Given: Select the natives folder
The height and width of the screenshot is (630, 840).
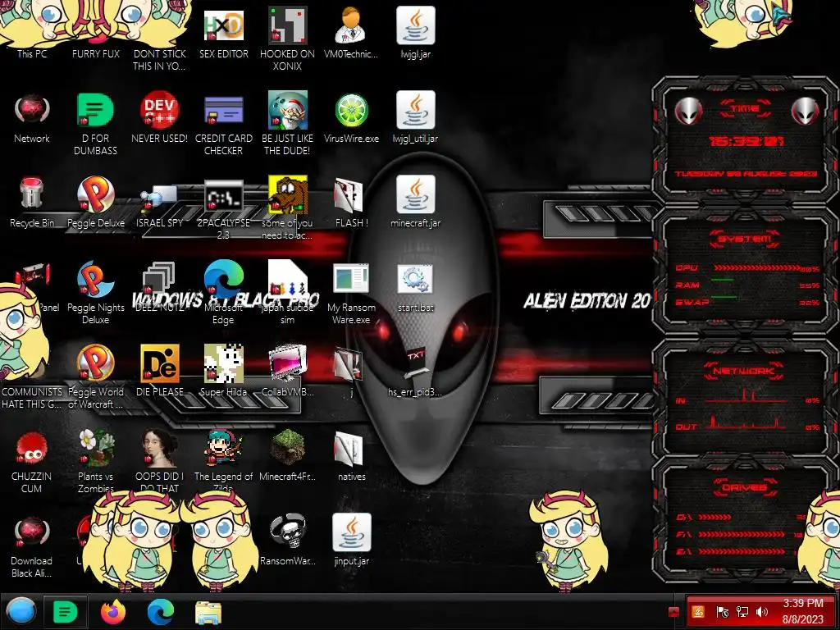Looking at the screenshot, I should pos(351,455).
